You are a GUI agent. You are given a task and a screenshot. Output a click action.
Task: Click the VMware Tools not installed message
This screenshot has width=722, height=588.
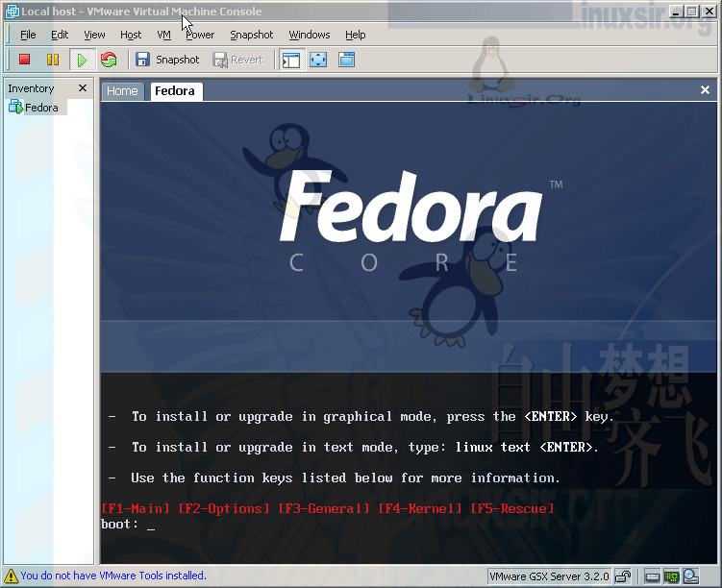pos(113,576)
